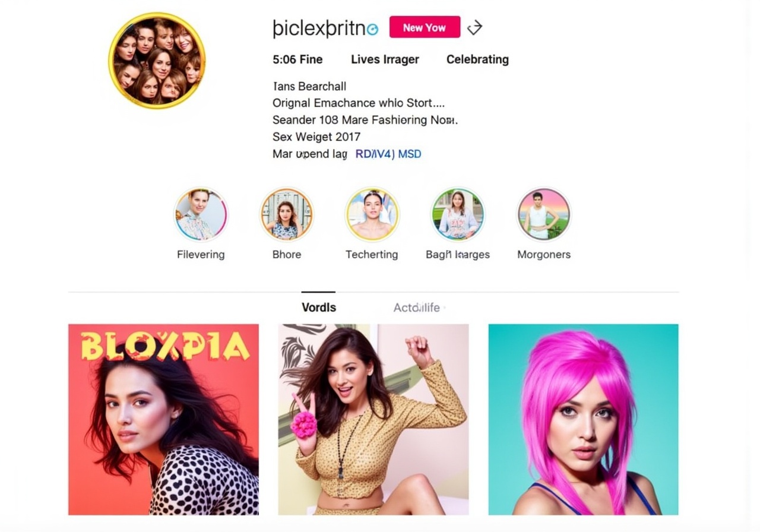Click the diamond arrow icon next to New Yow
Image resolution: width=760 pixels, height=532 pixels.
pos(474,27)
